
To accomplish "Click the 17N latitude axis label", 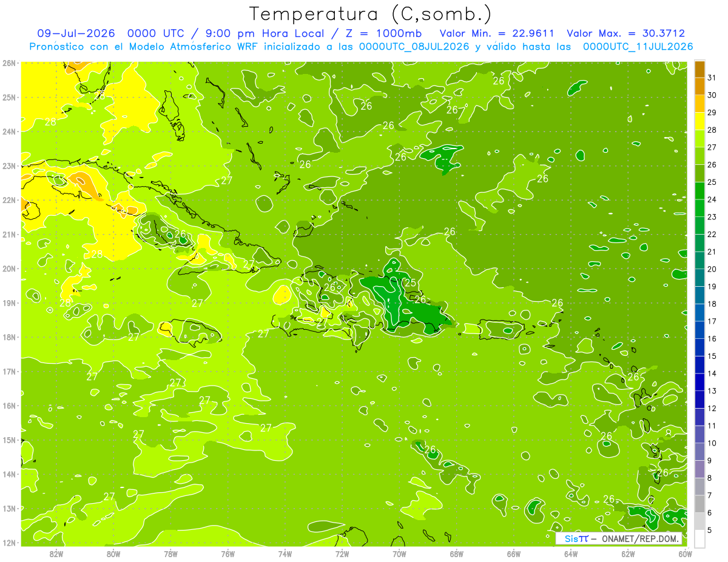I will pyautogui.click(x=9, y=371).
